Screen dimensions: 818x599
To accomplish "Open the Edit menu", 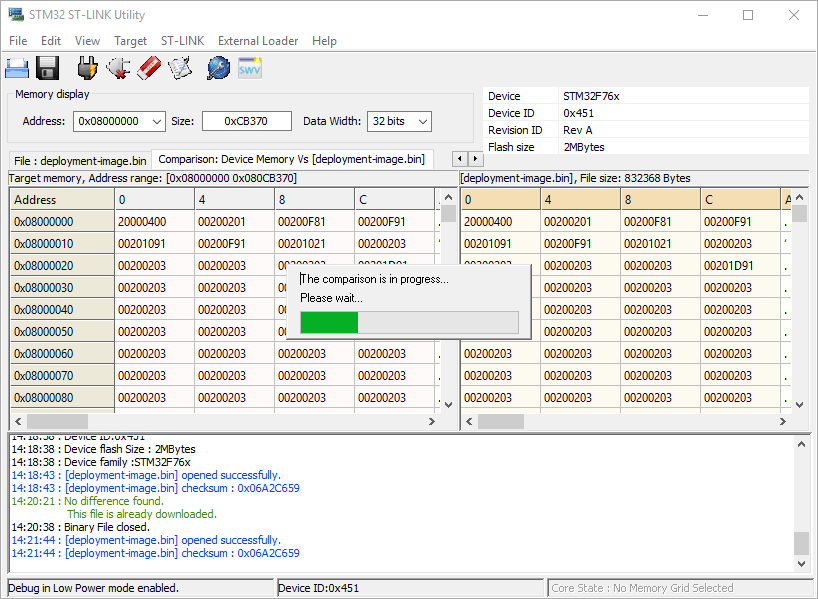I will pos(51,41).
